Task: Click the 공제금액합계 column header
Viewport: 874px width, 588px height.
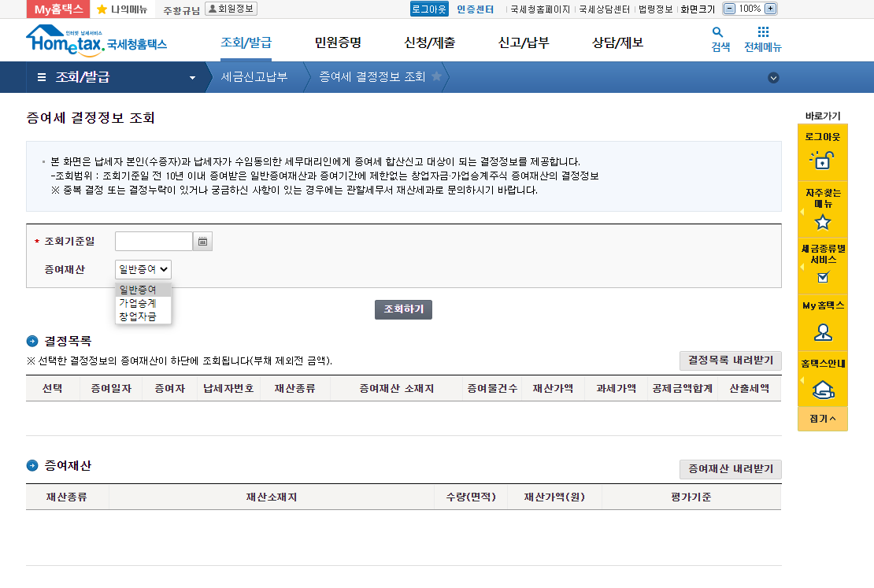Action: tap(682, 389)
